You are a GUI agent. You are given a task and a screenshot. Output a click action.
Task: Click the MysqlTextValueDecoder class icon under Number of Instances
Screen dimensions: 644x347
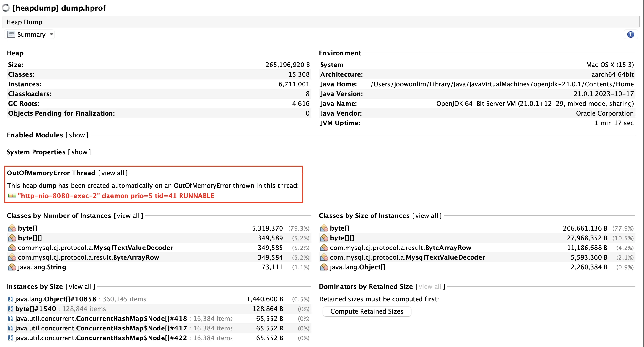12,248
